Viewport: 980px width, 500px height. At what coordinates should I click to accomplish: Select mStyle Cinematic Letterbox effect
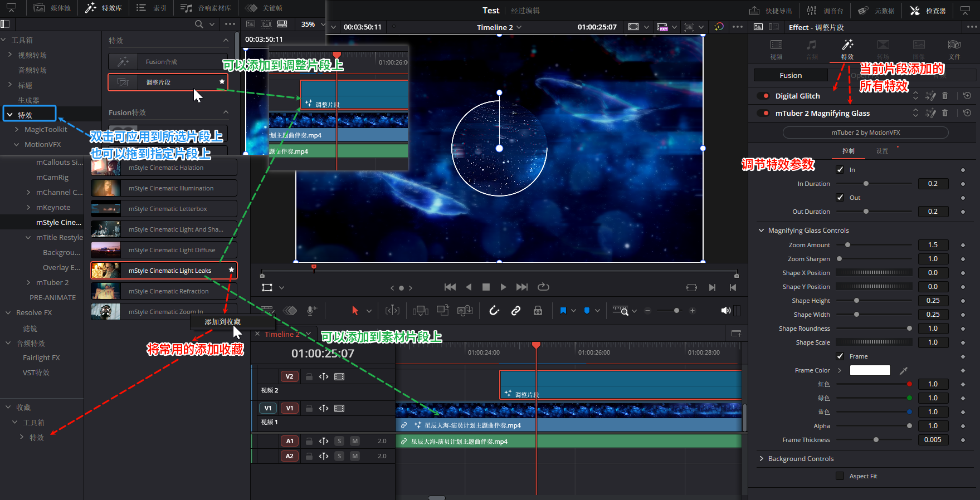click(164, 209)
